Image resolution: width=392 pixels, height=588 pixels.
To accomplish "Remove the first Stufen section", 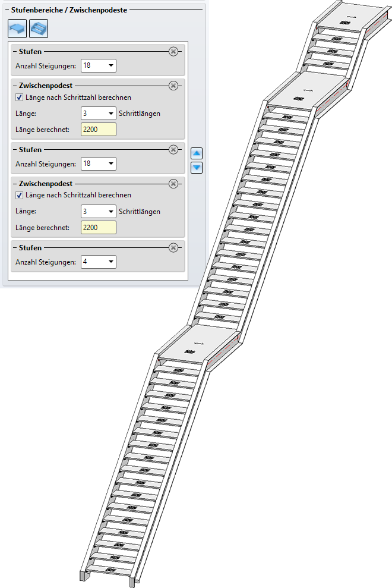I will pyautogui.click(x=173, y=52).
